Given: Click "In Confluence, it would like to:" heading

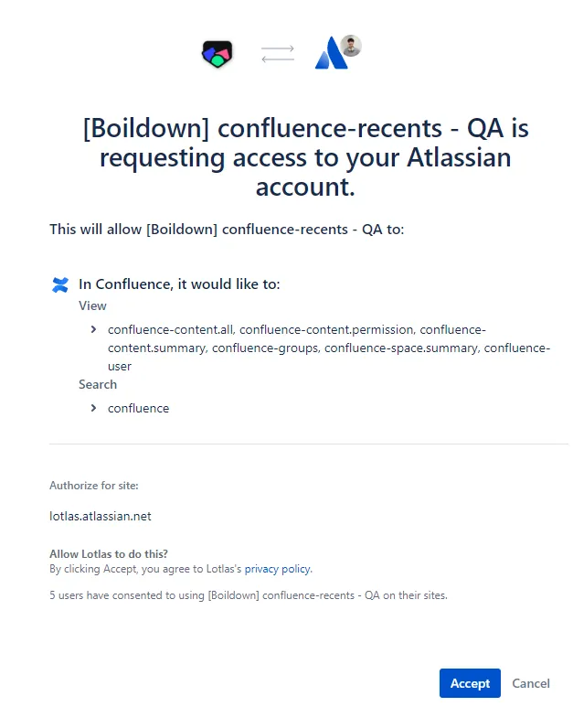Looking at the screenshot, I should 179,284.
